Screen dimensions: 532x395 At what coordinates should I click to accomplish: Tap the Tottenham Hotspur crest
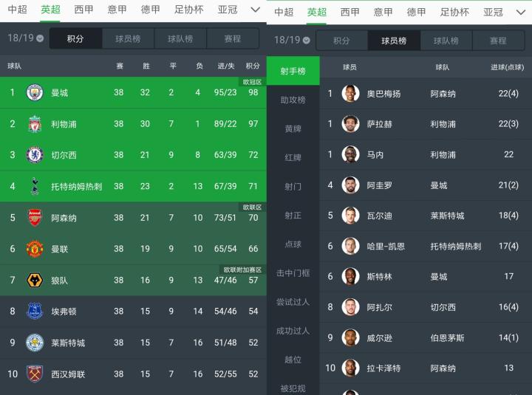point(35,186)
